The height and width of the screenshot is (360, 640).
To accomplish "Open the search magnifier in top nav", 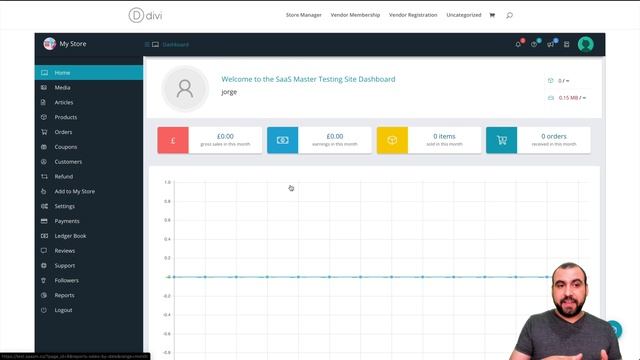I will [509, 16].
